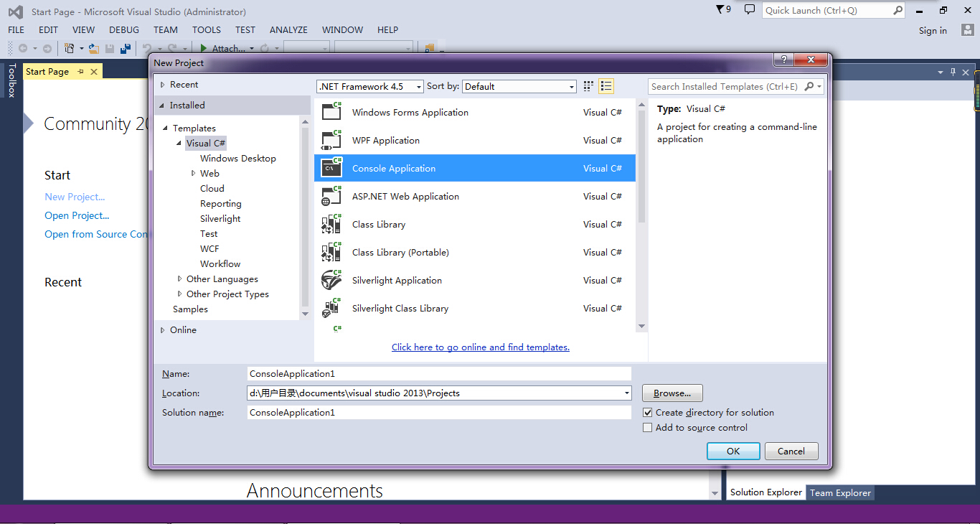Expand the Web tree node arrow
This screenshot has width=980, height=524.
pyautogui.click(x=194, y=173)
